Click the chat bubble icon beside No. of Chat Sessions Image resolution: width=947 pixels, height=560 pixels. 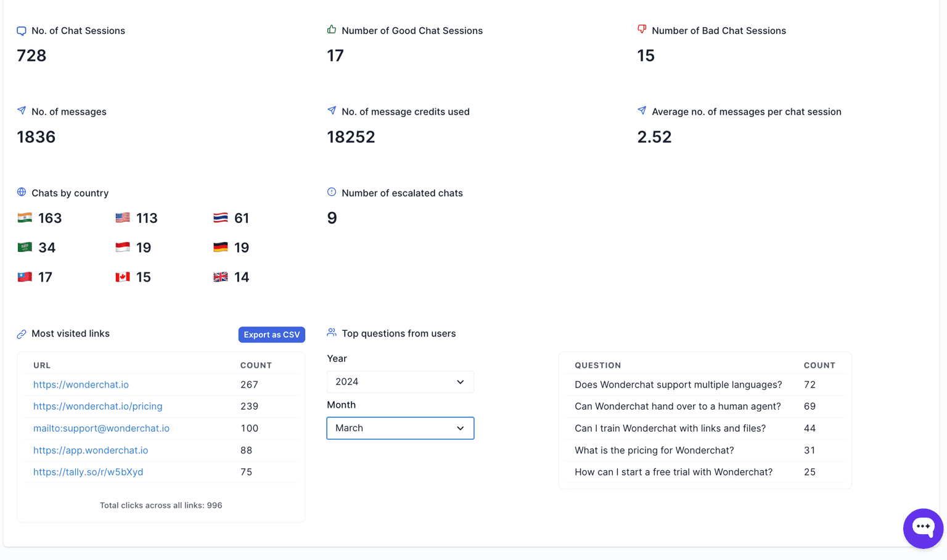pos(22,31)
